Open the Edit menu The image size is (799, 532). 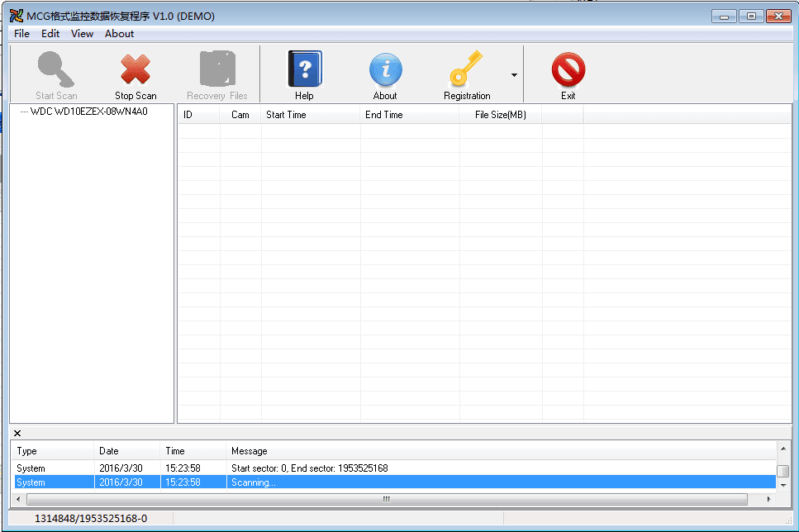tap(50, 34)
